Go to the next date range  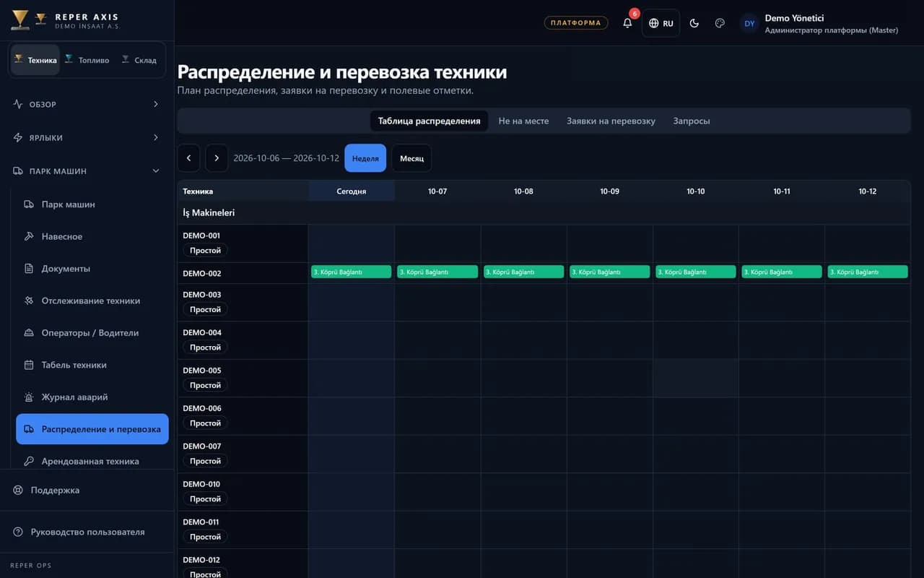[x=217, y=158]
